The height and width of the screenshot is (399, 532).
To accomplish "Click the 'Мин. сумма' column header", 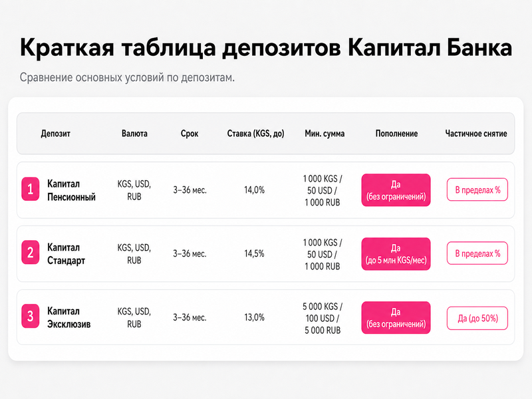I will coord(325,134).
